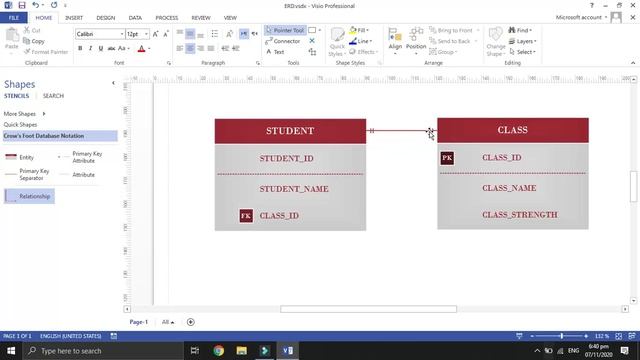Open Google Chrome from taskbar
The height and width of the screenshot is (360, 640).
coord(218,351)
